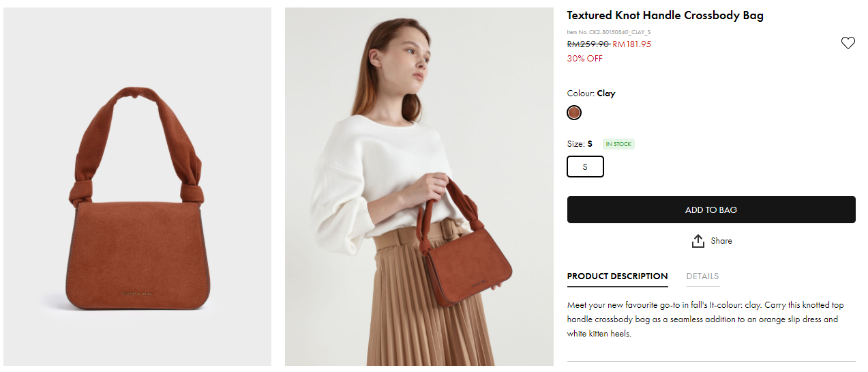Click the RM181.95 sale price

pyautogui.click(x=631, y=44)
